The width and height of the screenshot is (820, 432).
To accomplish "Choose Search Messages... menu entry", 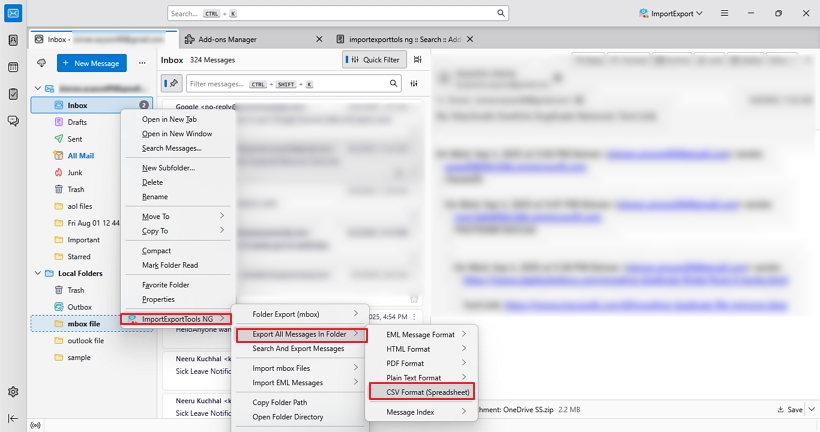I will tap(178, 149).
